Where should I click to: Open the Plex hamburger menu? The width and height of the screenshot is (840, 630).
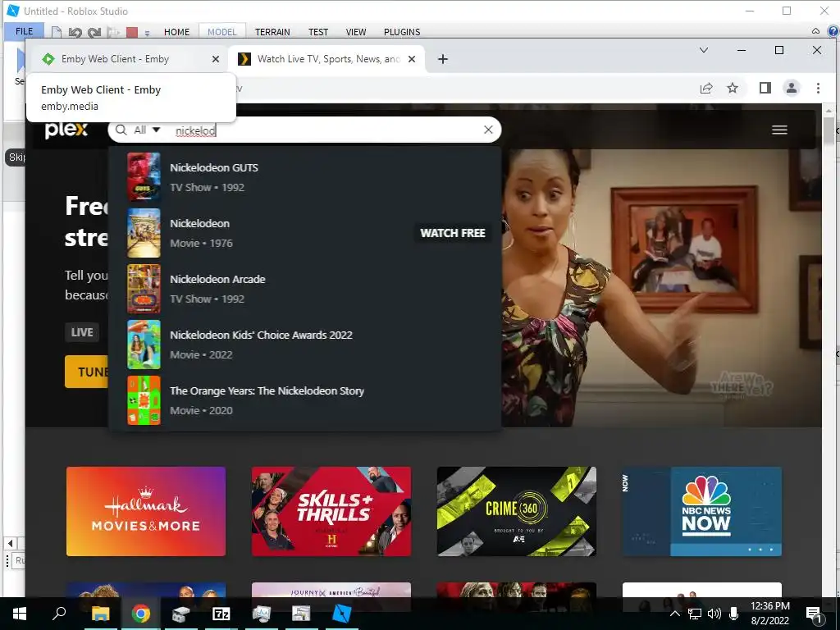click(x=779, y=130)
